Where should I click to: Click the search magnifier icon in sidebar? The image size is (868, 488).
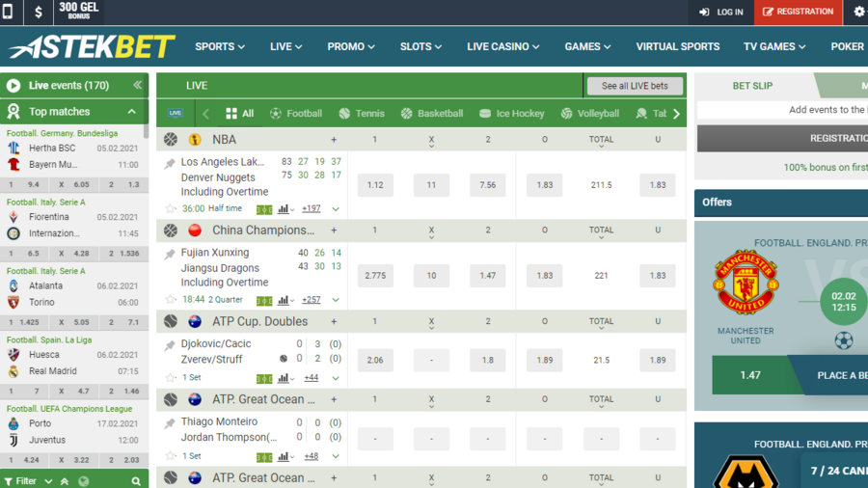[x=136, y=480]
